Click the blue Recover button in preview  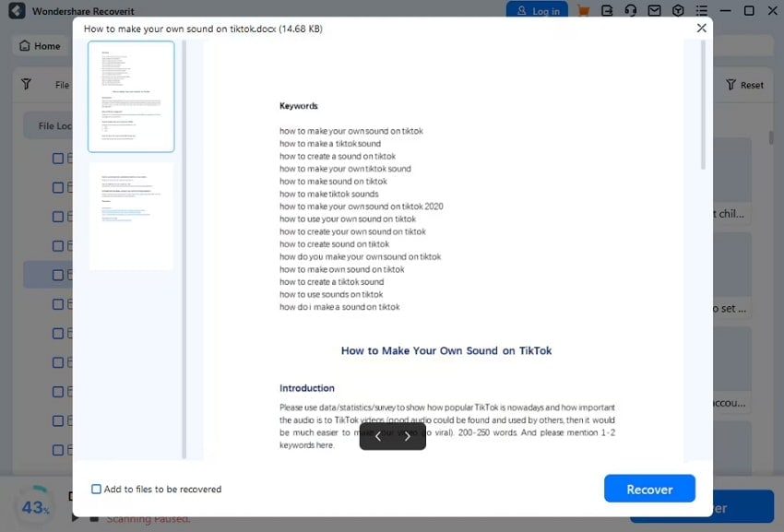(649, 489)
